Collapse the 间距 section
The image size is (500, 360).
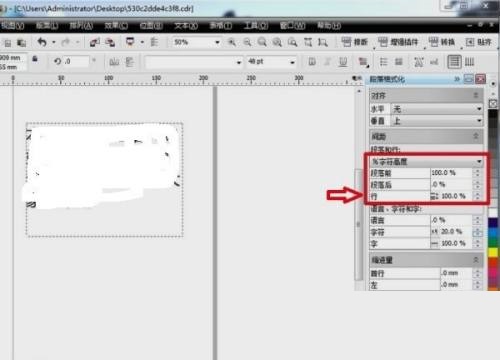pyautogui.click(x=476, y=136)
